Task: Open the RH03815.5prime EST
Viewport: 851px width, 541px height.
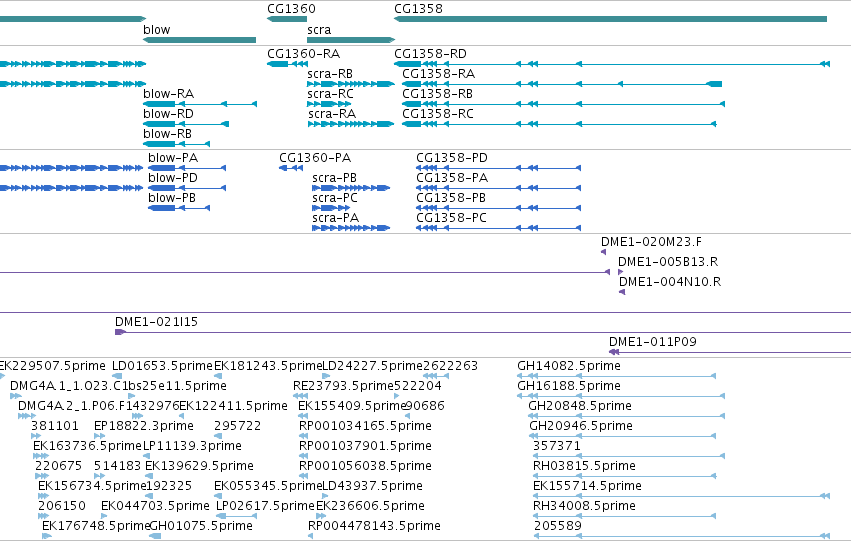Action: 625,477
